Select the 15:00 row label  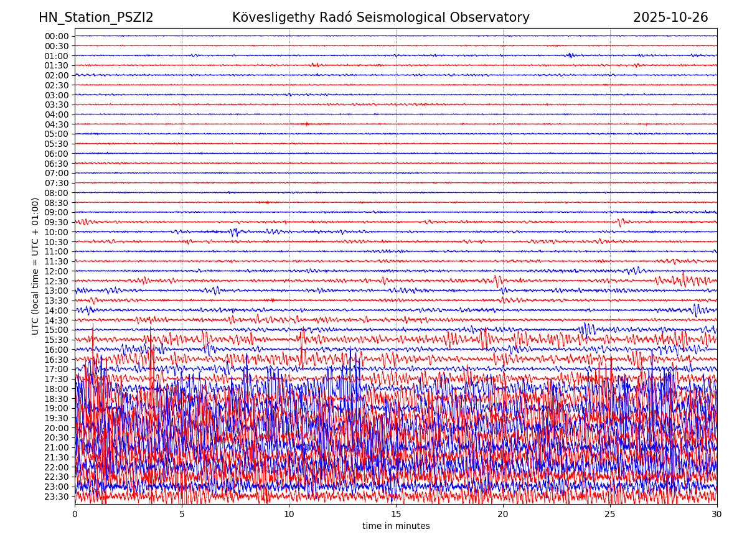(56, 330)
